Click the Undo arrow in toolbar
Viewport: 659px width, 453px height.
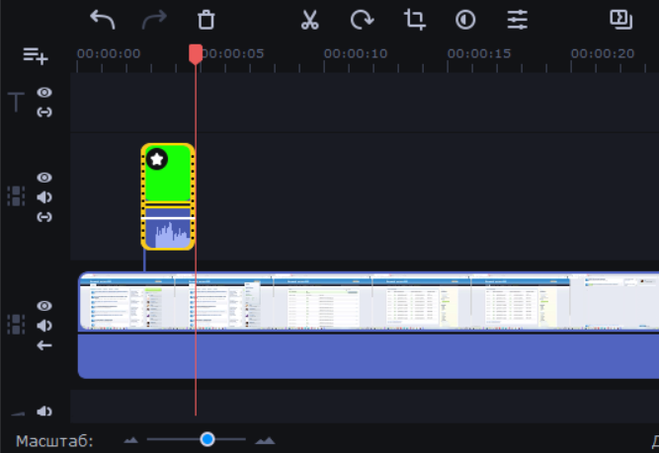102,19
